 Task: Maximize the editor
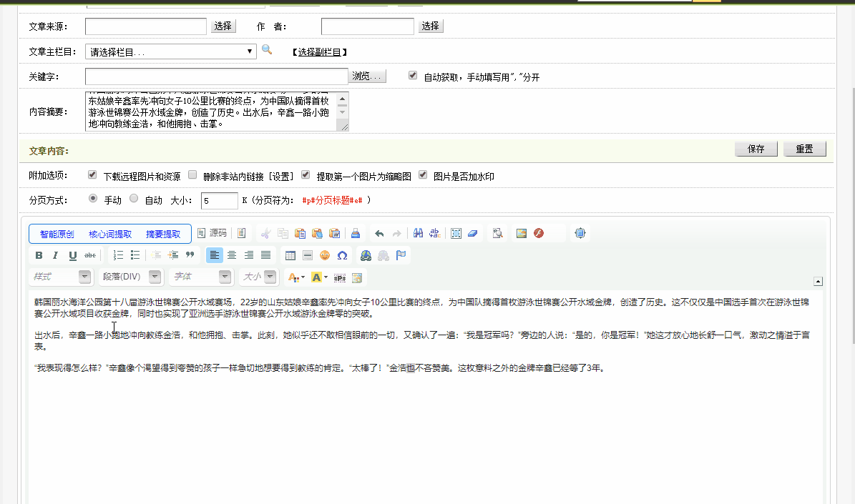click(580, 233)
